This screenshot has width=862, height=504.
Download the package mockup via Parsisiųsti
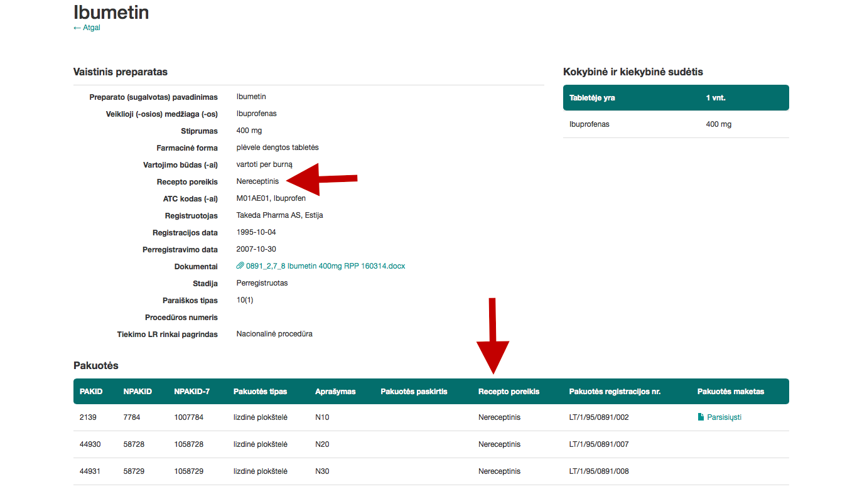coord(724,417)
